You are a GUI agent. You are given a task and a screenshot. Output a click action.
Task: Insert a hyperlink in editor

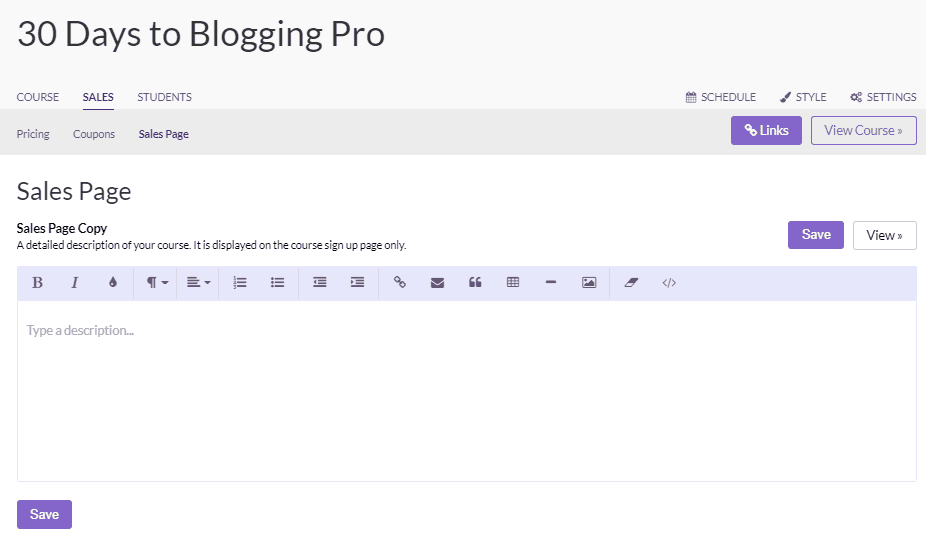(x=400, y=283)
